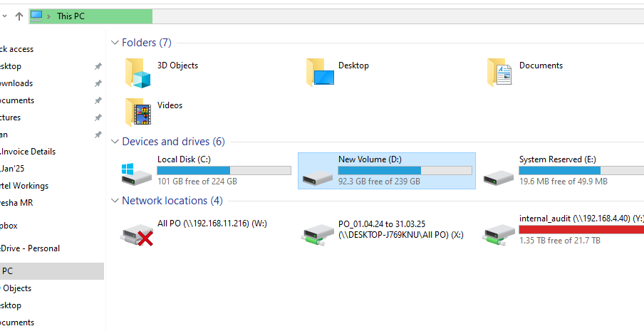The image size is (644, 331).
Task: Click the '19.6 MB free of 49.9 MB' text
Action: tap(563, 182)
